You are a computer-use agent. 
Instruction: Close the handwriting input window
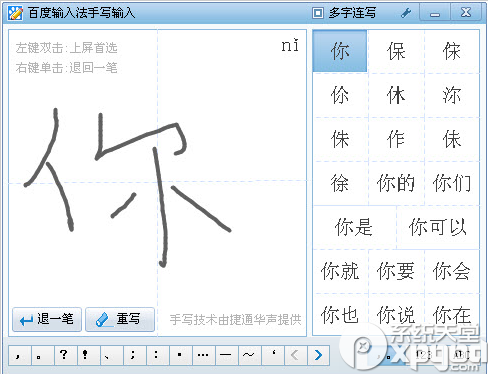(x=466, y=13)
